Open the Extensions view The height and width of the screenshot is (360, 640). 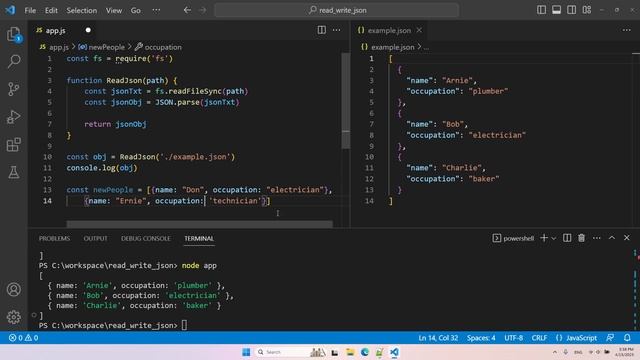point(13,144)
